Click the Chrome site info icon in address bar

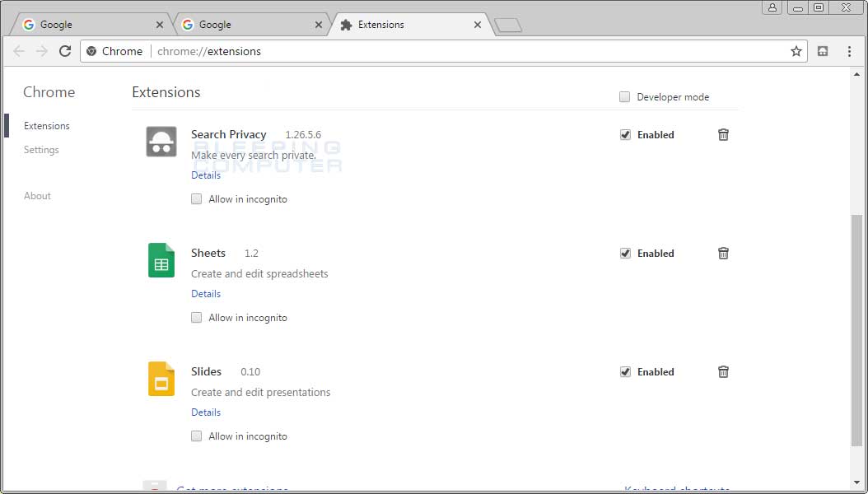[92, 51]
